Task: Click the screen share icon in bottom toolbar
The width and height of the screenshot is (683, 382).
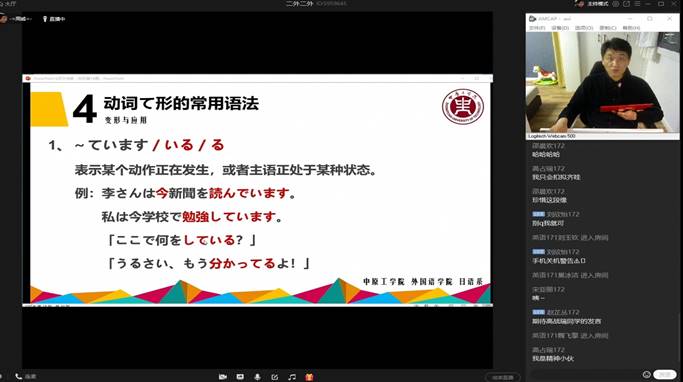Action: [240, 377]
